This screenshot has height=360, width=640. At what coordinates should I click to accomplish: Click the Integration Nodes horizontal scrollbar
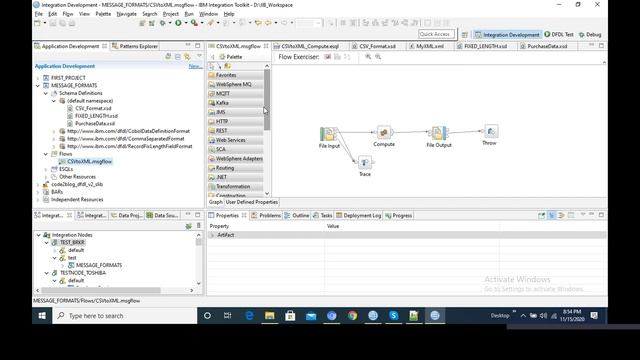[x=100, y=290]
